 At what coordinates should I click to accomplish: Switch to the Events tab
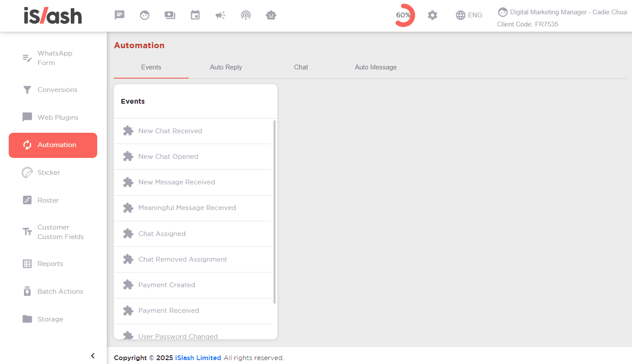tap(151, 67)
